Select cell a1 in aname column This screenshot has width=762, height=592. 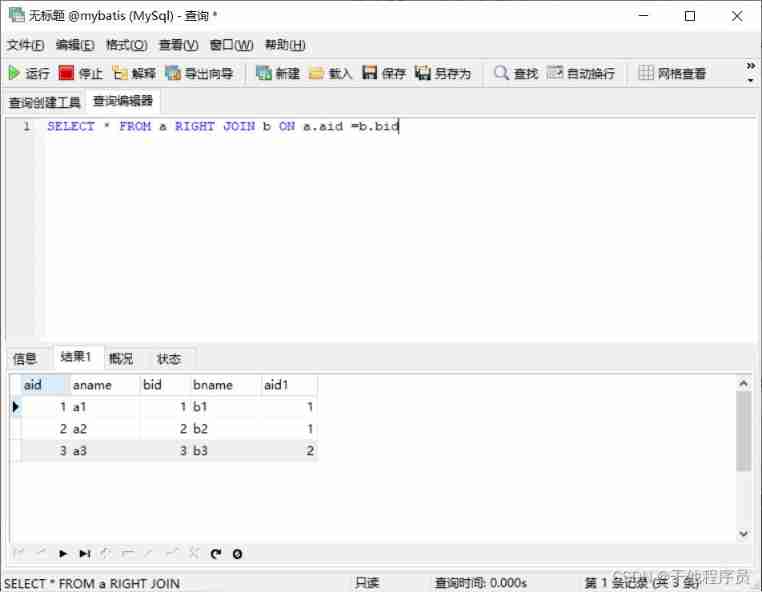click(104, 407)
